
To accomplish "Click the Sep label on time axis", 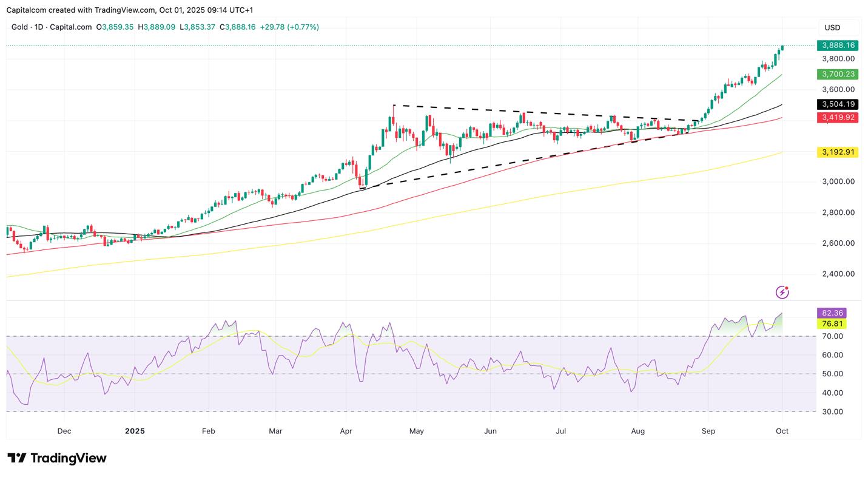I will (x=708, y=431).
